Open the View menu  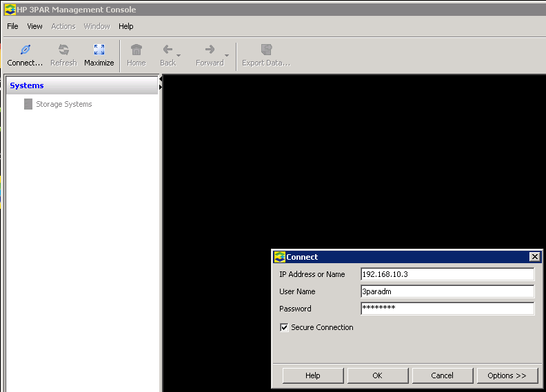point(35,26)
